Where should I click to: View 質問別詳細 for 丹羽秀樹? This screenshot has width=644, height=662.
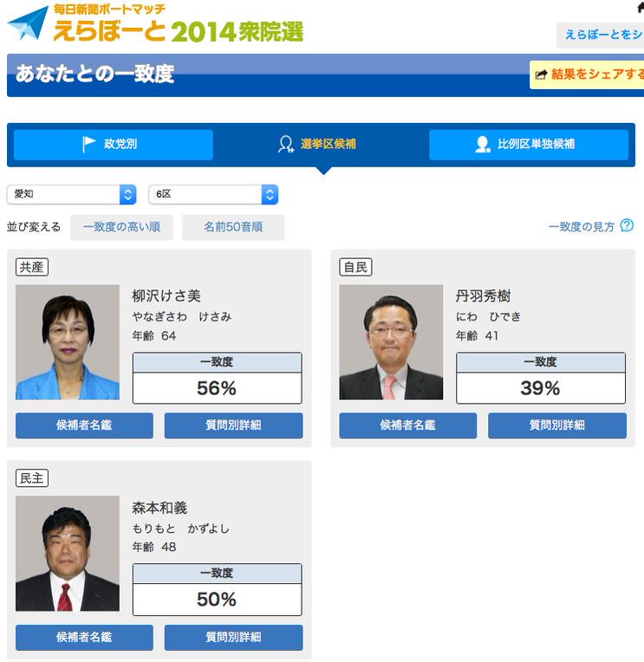click(x=556, y=425)
